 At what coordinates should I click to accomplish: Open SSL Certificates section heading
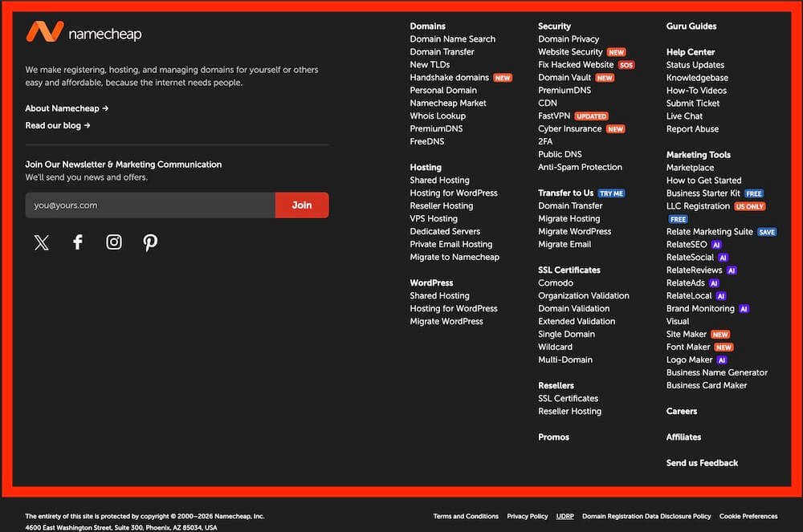point(569,270)
